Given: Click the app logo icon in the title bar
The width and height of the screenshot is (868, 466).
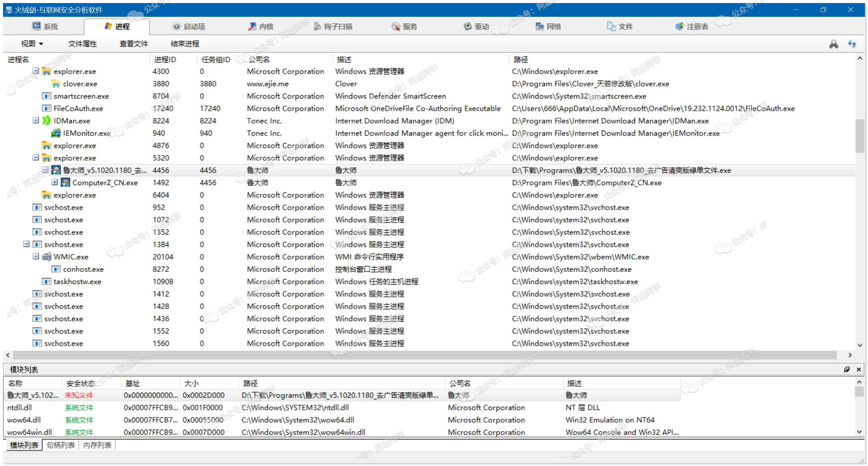Looking at the screenshot, I should [x=9, y=10].
